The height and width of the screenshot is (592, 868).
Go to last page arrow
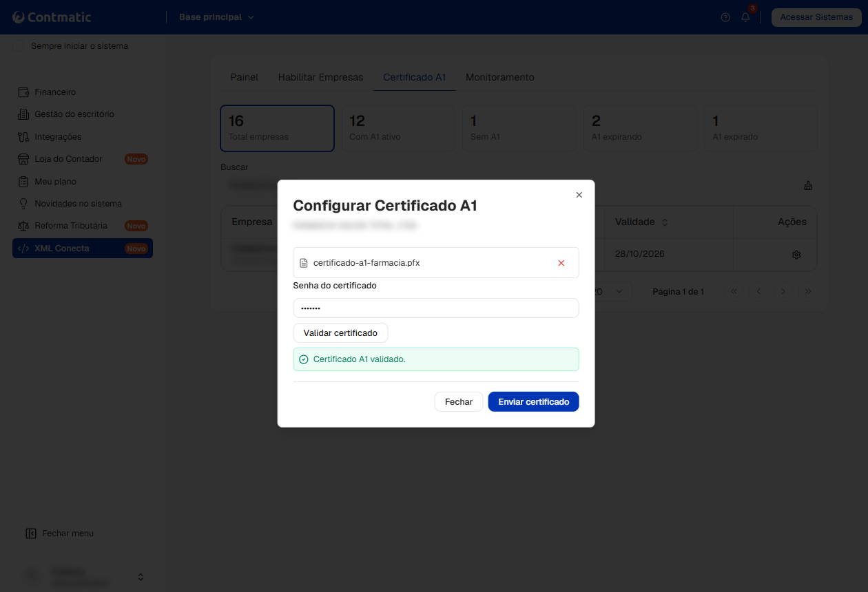pos(808,292)
